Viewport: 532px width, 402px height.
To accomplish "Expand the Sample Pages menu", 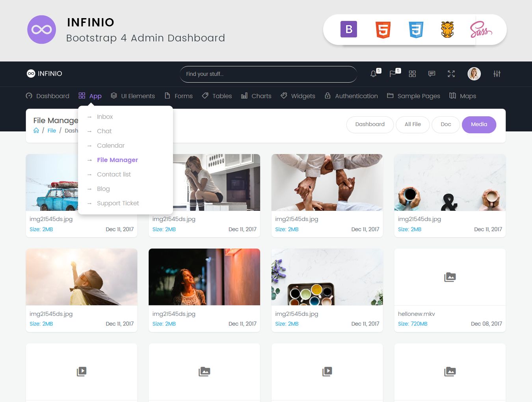I will coord(413,96).
